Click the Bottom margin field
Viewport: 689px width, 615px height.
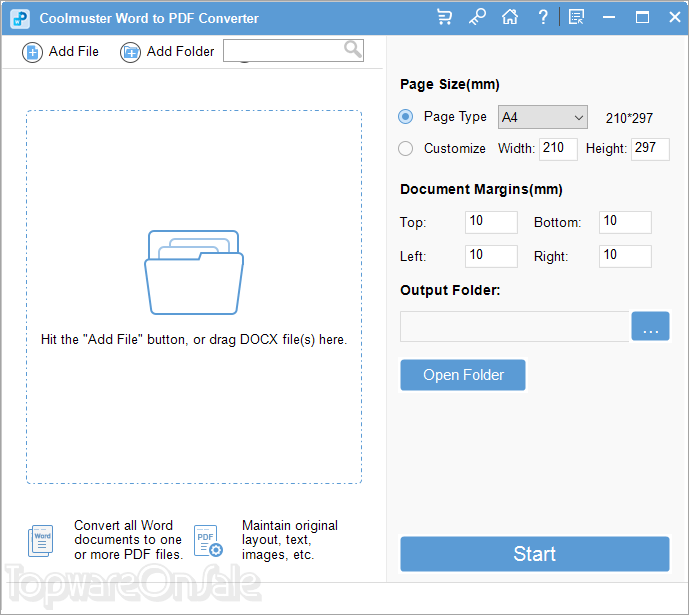[x=625, y=222]
